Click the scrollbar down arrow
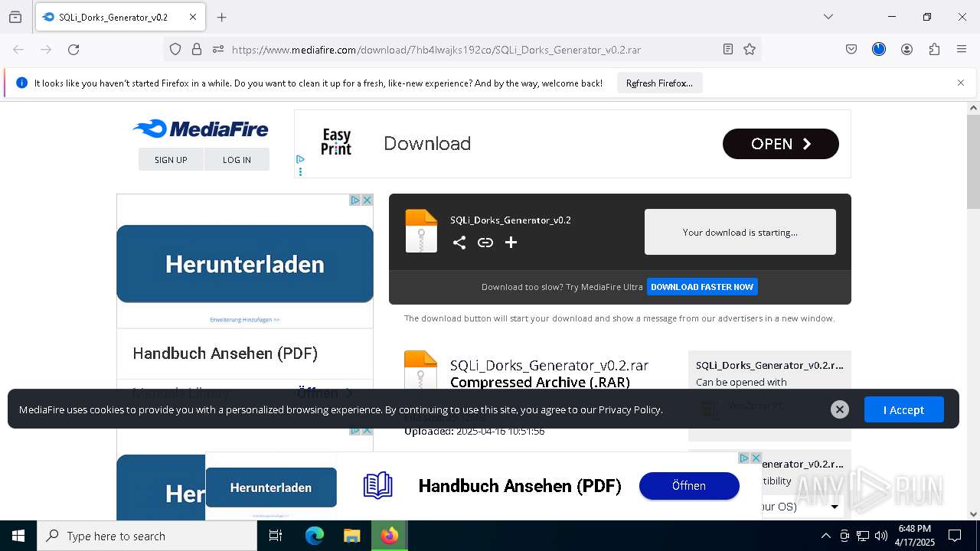 point(973,514)
